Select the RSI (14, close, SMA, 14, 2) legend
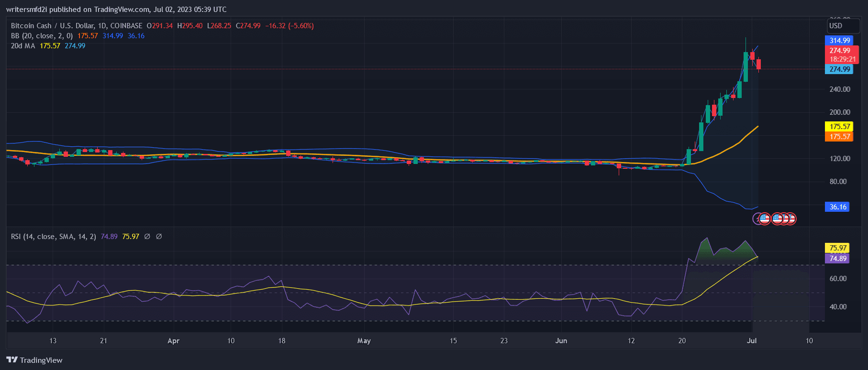 pos(53,237)
